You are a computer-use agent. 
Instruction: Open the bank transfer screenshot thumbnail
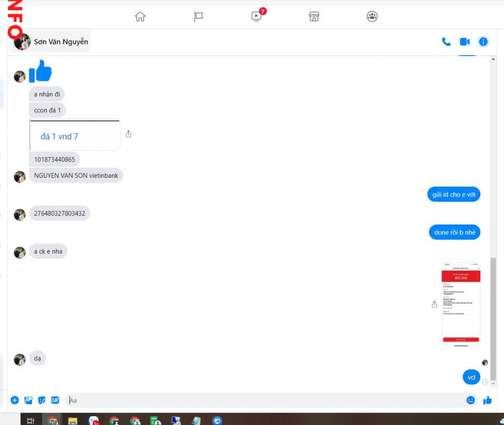(x=461, y=304)
